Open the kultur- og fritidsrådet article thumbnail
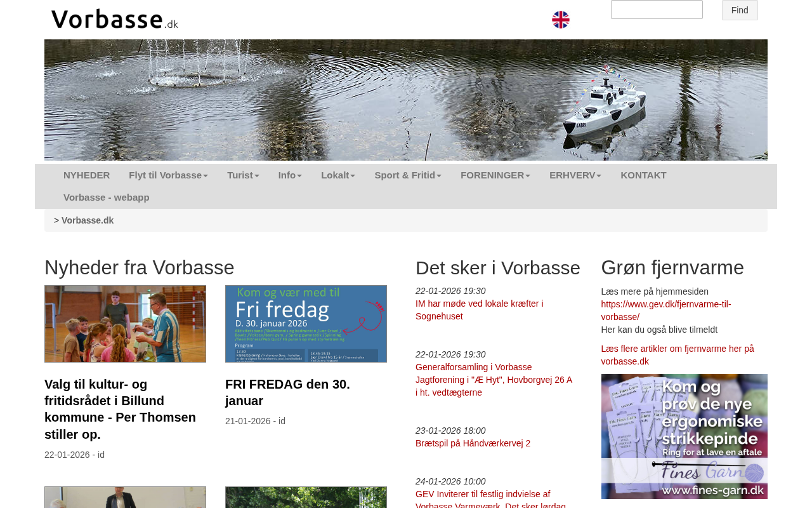Viewport: 812px width, 508px height. click(x=125, y=324)
